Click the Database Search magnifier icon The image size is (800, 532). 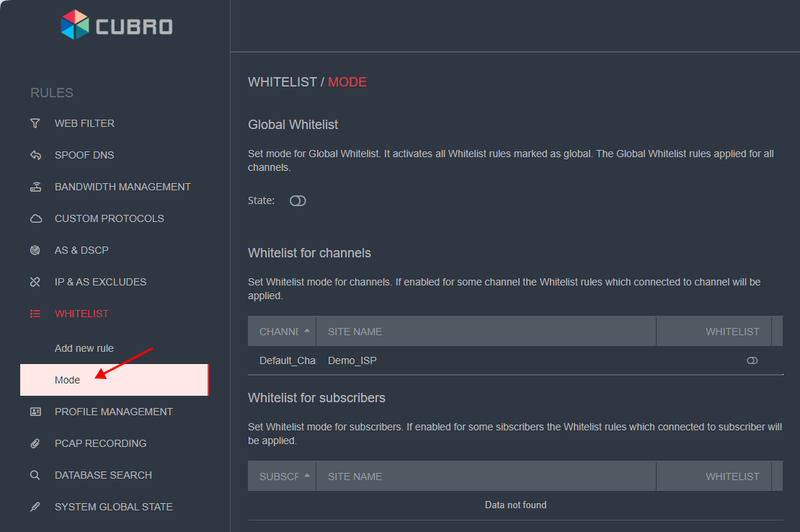(35, 475)
